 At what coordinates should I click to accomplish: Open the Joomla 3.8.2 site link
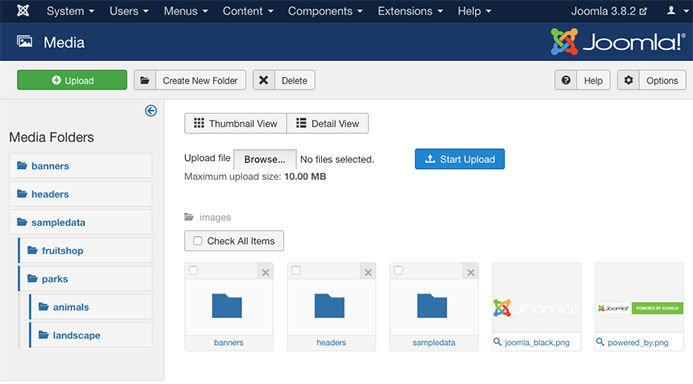[x=609, y=11]
